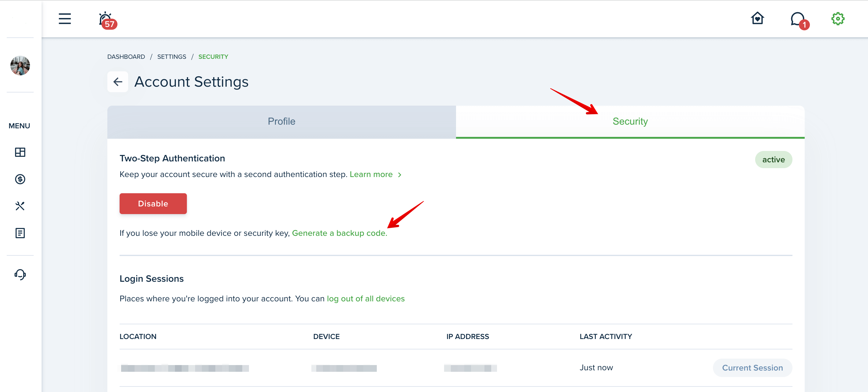Open the documents icon in sidebar
Viewport: 868px width, 392px height.
pos(20,233)
